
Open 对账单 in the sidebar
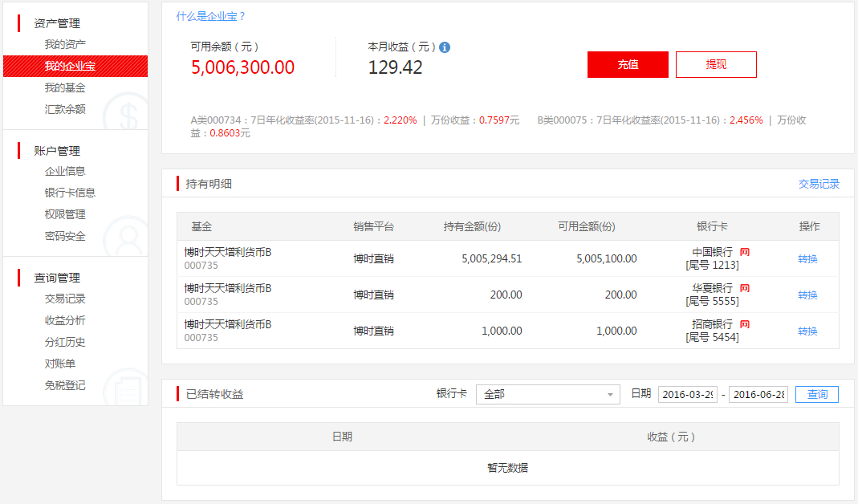[60, 364]
